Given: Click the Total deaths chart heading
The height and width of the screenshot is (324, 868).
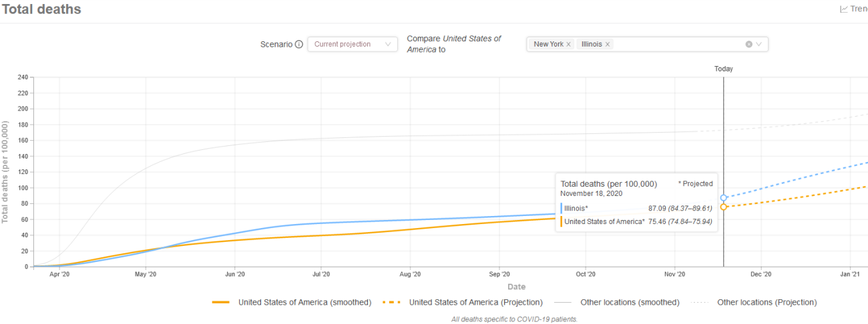Looking at the screenshot, I should 41,9.
